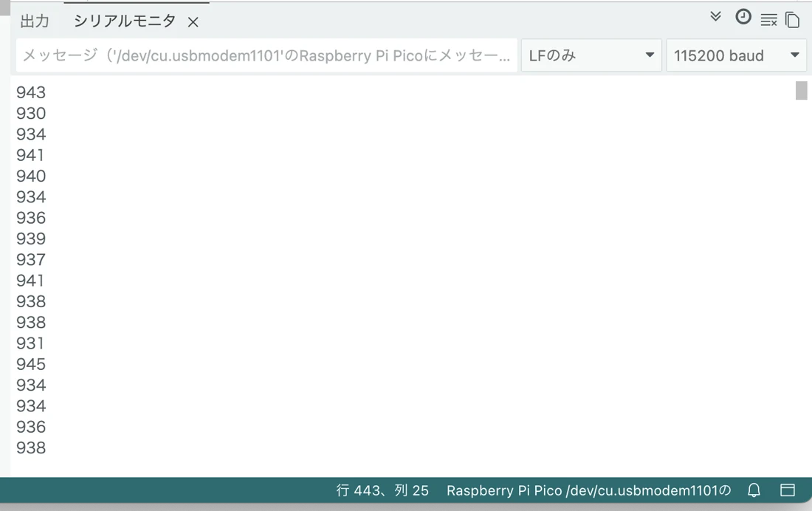The height and width of the screenshot is (511, 812).
Task: Open the LFのみ line ending dropdown
Action: (591, 55)
